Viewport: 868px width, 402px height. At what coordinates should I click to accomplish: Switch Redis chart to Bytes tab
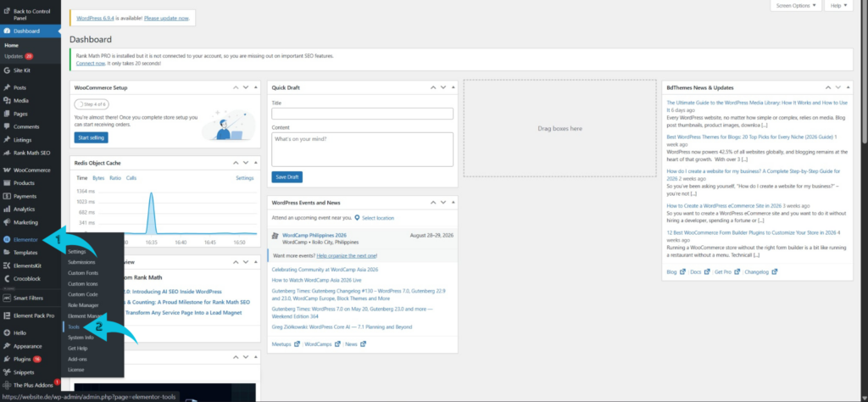pyautogui.click(x=98, y=178)
